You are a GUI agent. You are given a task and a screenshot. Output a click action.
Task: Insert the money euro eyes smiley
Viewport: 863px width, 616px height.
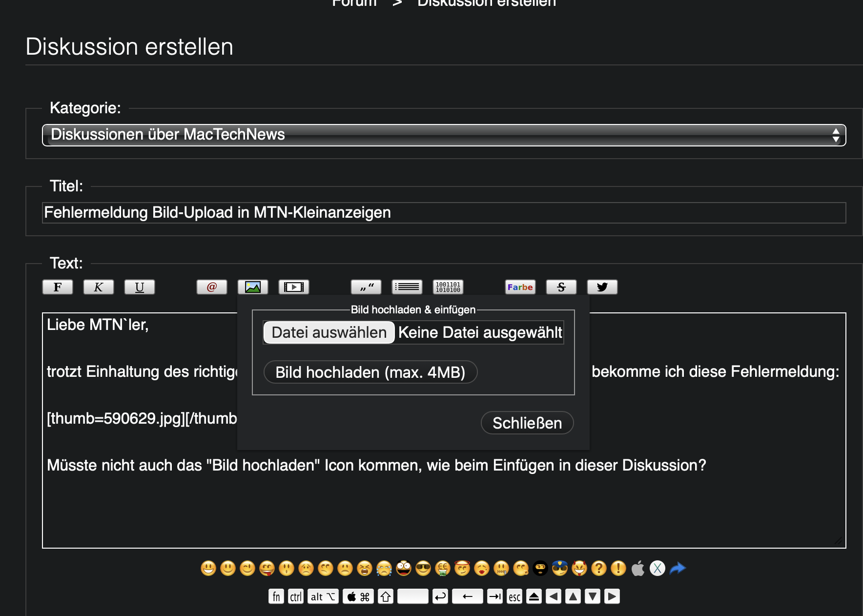click(443, 568)
